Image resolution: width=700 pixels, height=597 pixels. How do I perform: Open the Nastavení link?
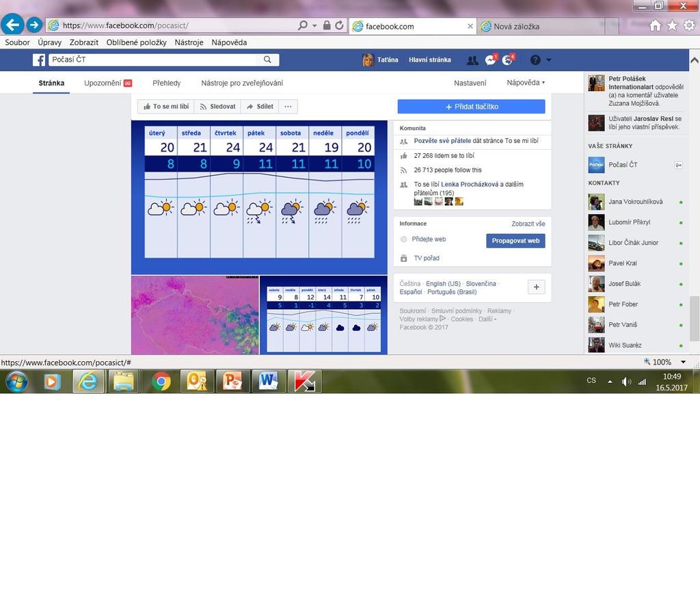click(470, 83)
